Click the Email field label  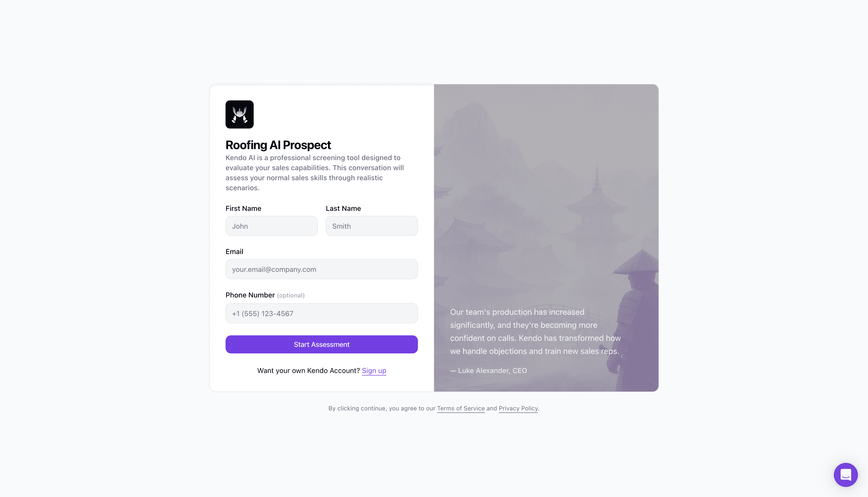click(234, 252)
